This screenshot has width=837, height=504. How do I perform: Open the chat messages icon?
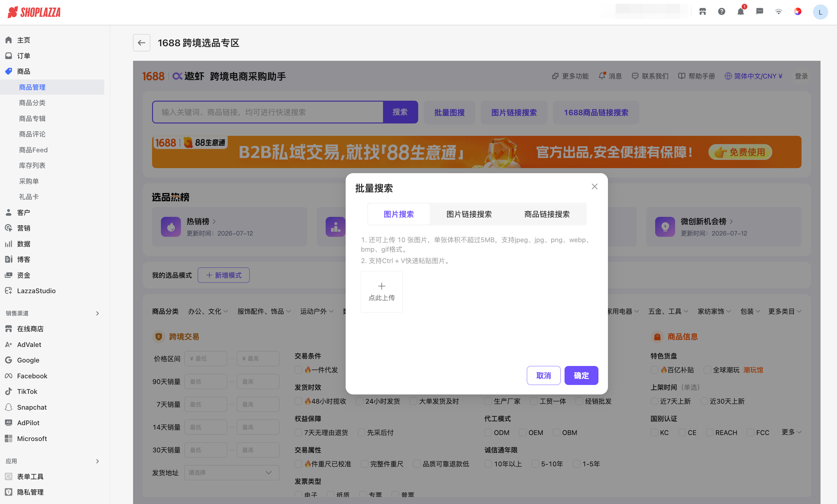[760, 12]
